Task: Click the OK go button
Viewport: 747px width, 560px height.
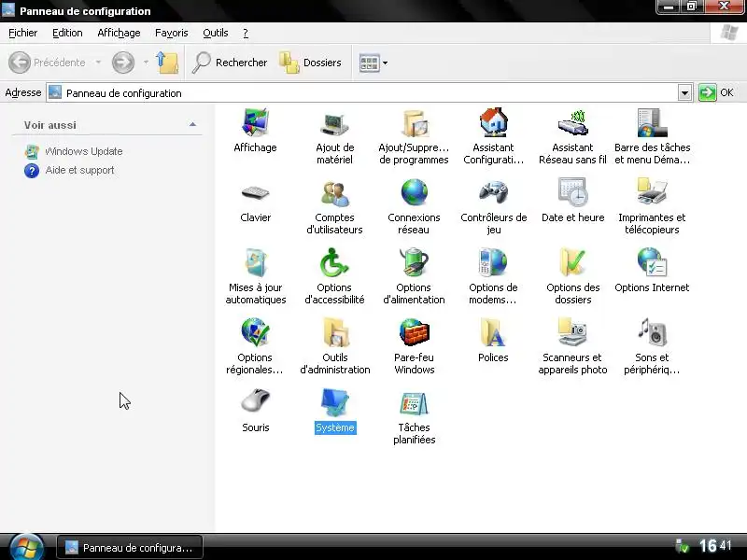Action: [x=716, y=92]
